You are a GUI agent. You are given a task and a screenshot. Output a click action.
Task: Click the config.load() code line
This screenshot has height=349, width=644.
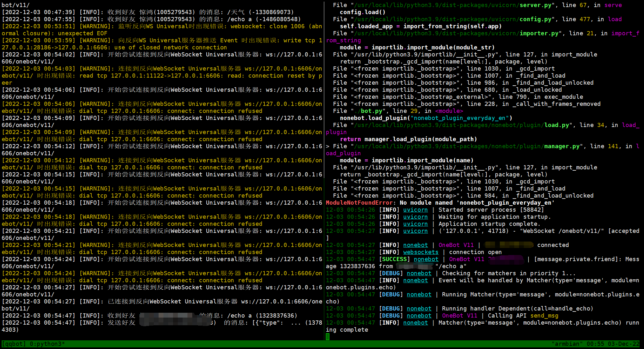coord(363,12)
